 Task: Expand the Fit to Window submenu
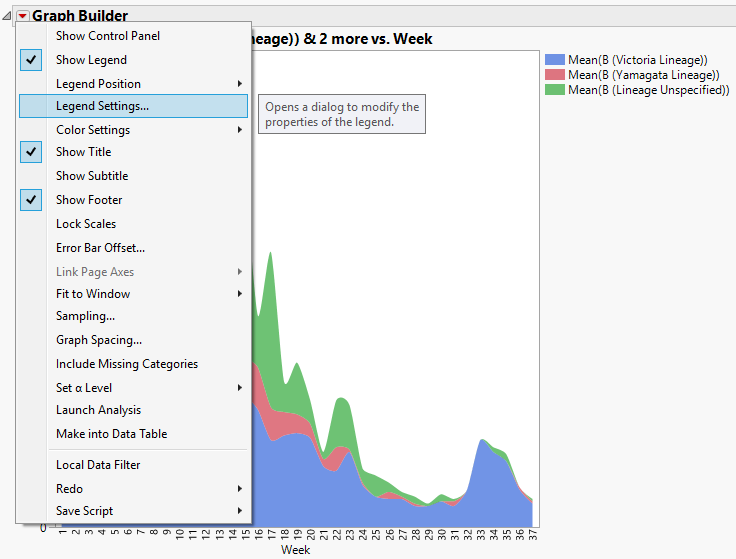click(x=133, y=294)
